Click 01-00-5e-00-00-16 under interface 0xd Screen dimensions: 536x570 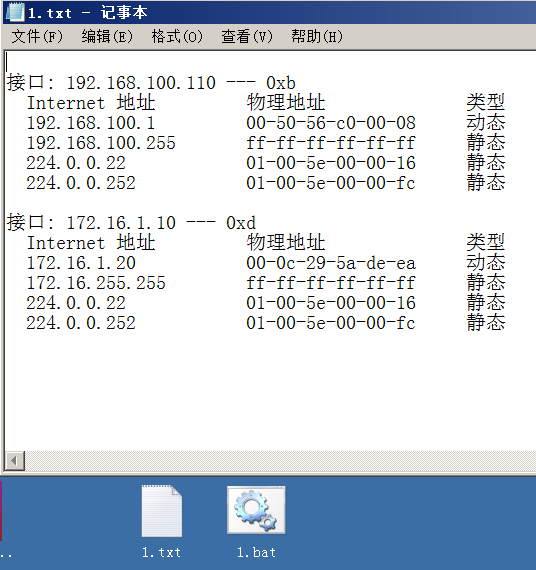click(331, 303)
